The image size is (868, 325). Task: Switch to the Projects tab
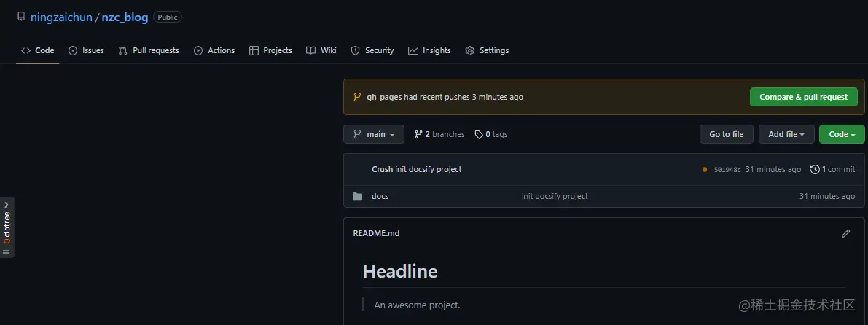270,50
